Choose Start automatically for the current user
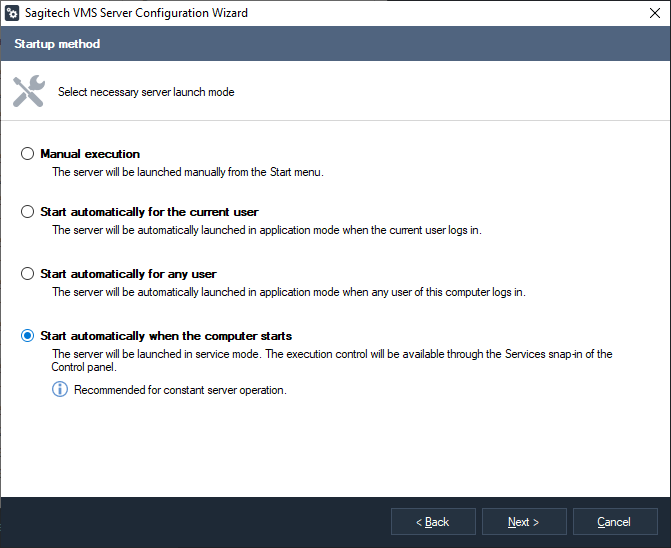This screenshot has height=548, width=671. pyautogui.click(x=27, y=212)
